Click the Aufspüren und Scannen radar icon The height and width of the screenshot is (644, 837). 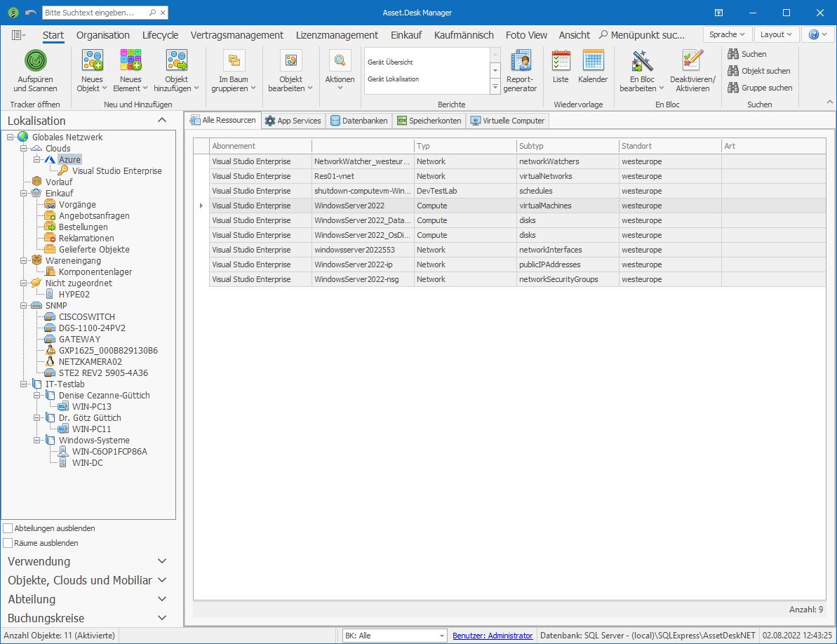[35, 61]
